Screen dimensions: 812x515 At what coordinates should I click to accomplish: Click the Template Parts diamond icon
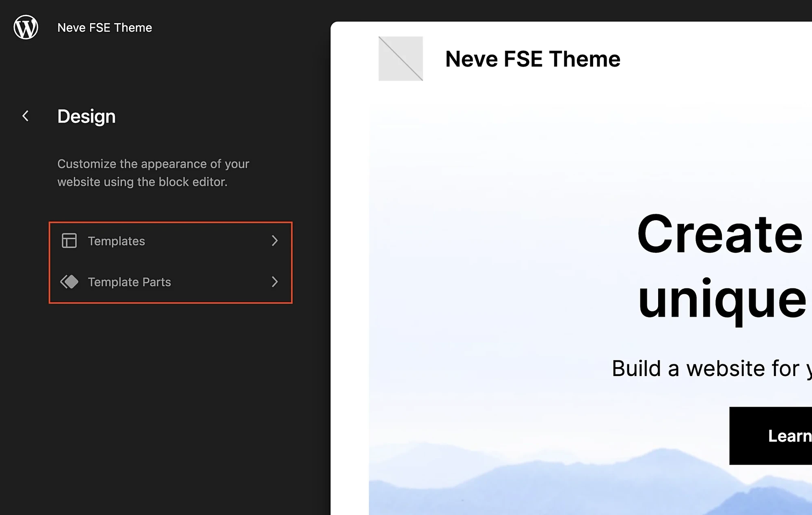69,281
